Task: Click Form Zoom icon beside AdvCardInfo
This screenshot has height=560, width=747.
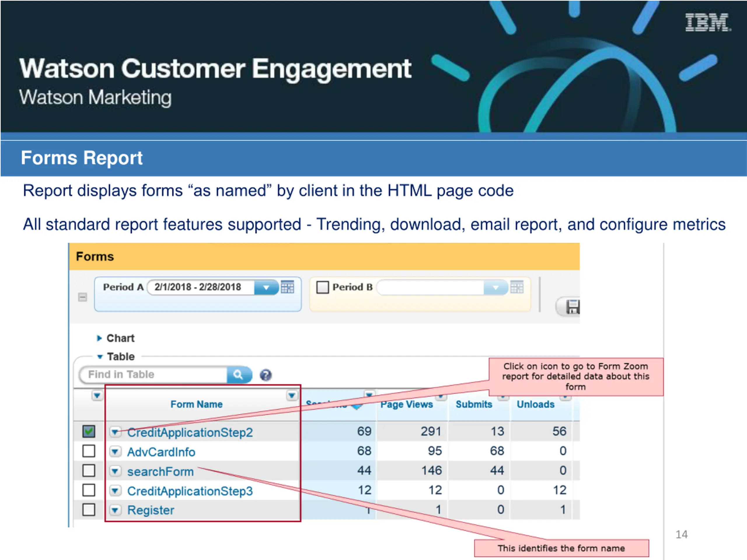Action: [x=115, y=451]
